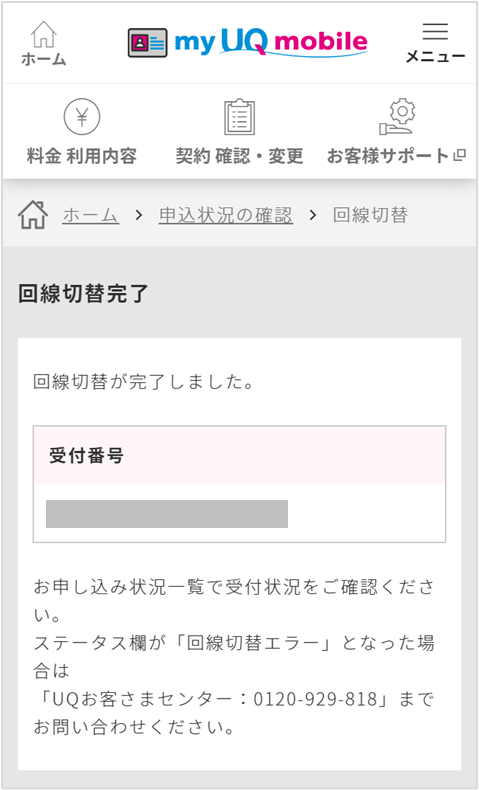This screenshot has height=790, width=479.
Task: Click chevron before 回線切替 breadcrumb
Action: click(x=313, y=216)
